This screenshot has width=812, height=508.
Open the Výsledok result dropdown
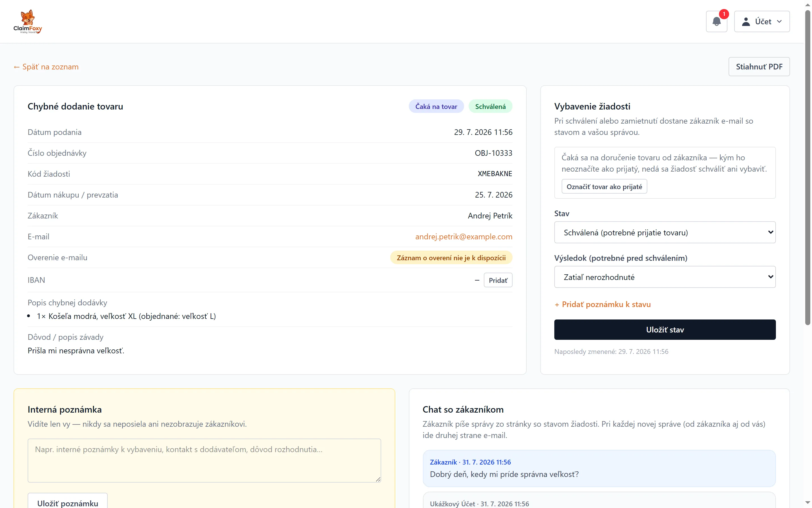(x=665, y=277)
